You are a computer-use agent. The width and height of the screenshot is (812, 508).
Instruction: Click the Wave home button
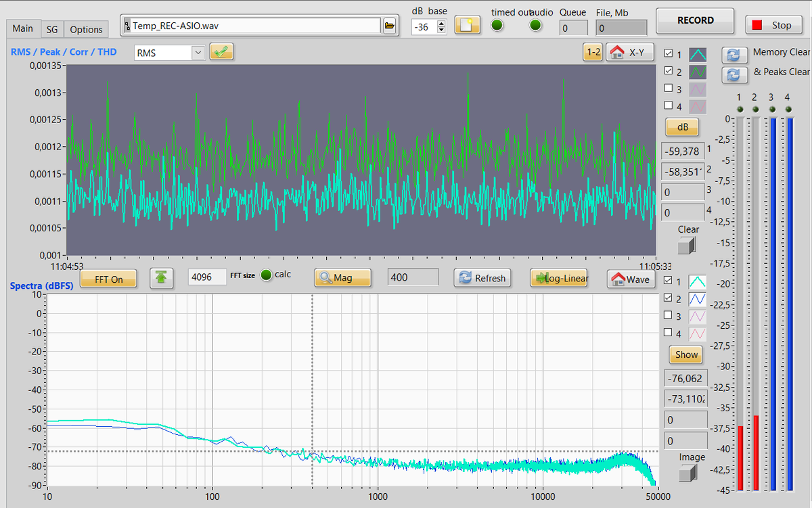tap(630, 279)
